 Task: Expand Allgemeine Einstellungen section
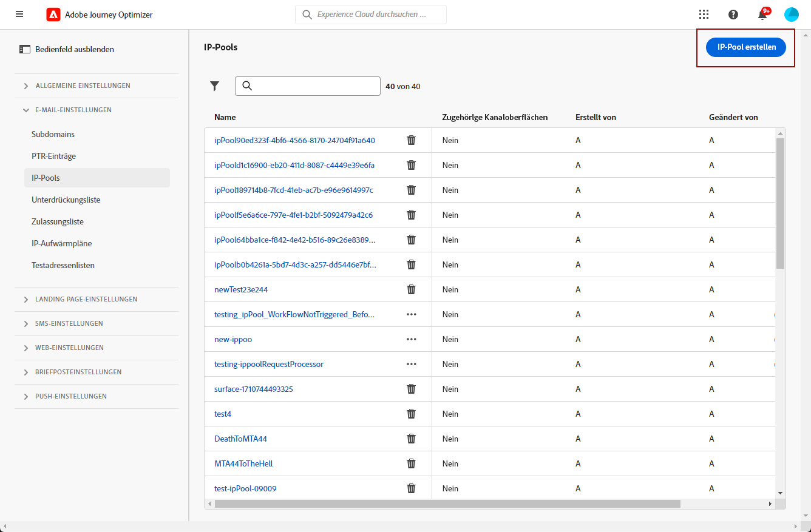83,86
